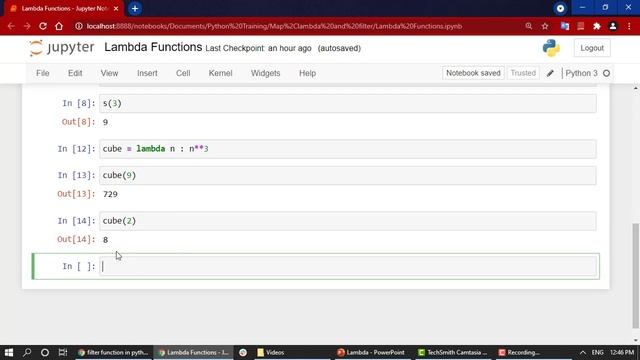Close the Lambda Functions browser tab
This screenshot has height=360, width=640.
click(x=116, y=9)
